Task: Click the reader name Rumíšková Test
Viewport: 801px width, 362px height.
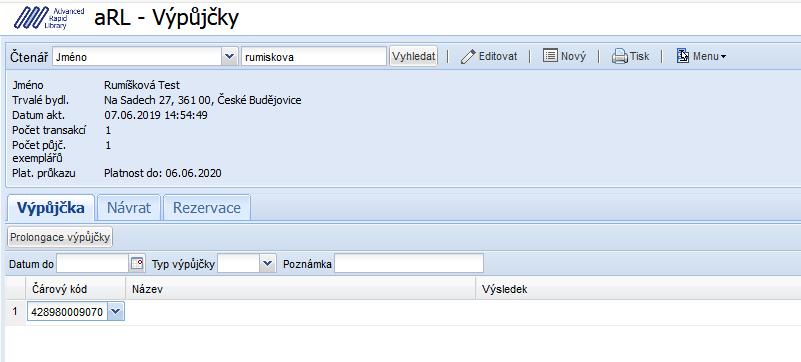Action: 142,85
